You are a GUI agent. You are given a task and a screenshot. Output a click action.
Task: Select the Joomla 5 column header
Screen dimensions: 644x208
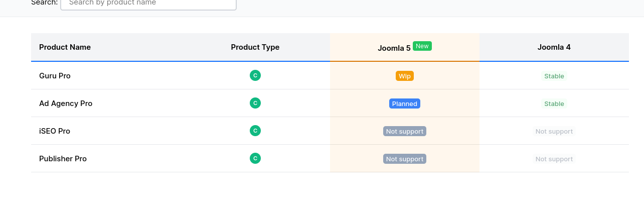coord(394,48)
